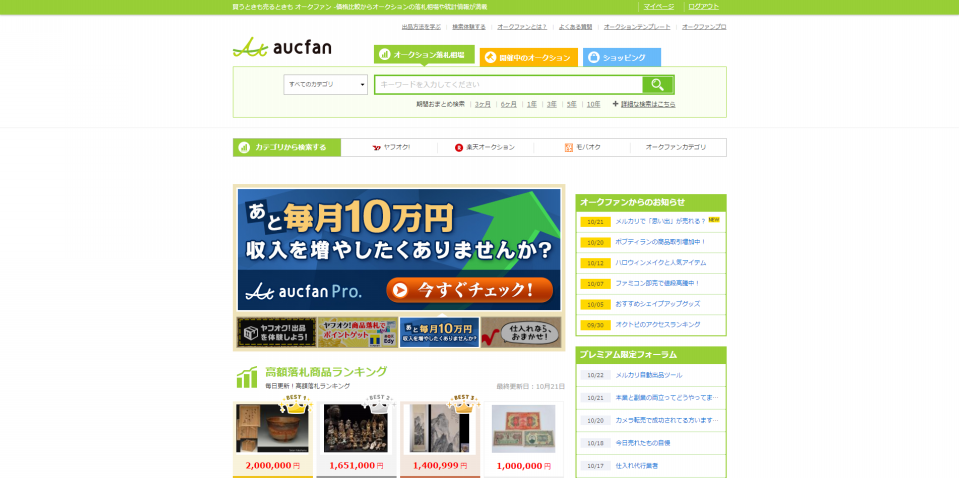The height and width of the screenshot is (478, 959).
Task: Open the 出品方法を学ぶ link
Action: [x=421, y=27]
